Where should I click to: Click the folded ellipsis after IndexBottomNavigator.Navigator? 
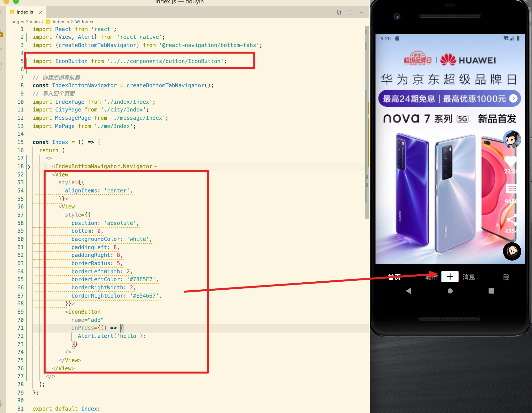coord(155,167)
